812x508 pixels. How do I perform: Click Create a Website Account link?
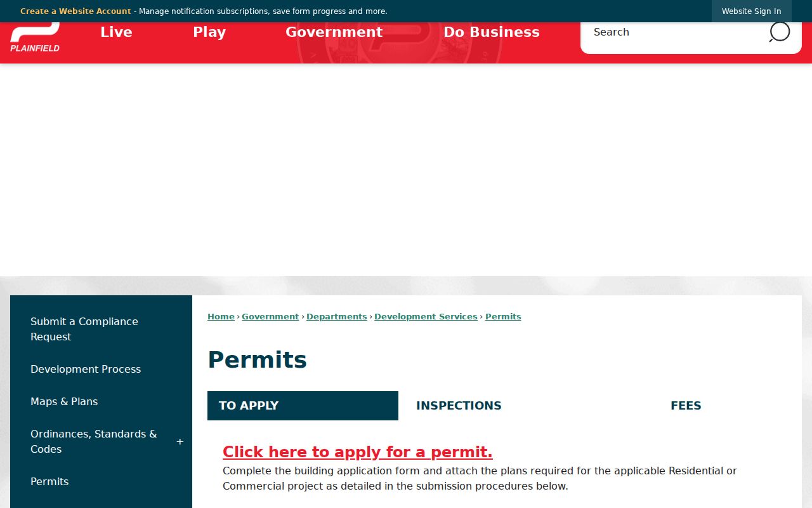click(x=75, y=11)
